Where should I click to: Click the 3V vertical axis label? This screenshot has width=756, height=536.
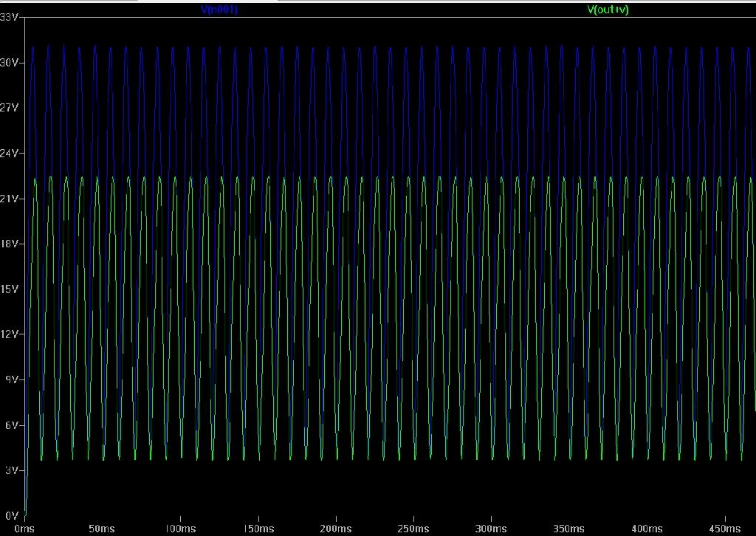(x=12, y=470)
